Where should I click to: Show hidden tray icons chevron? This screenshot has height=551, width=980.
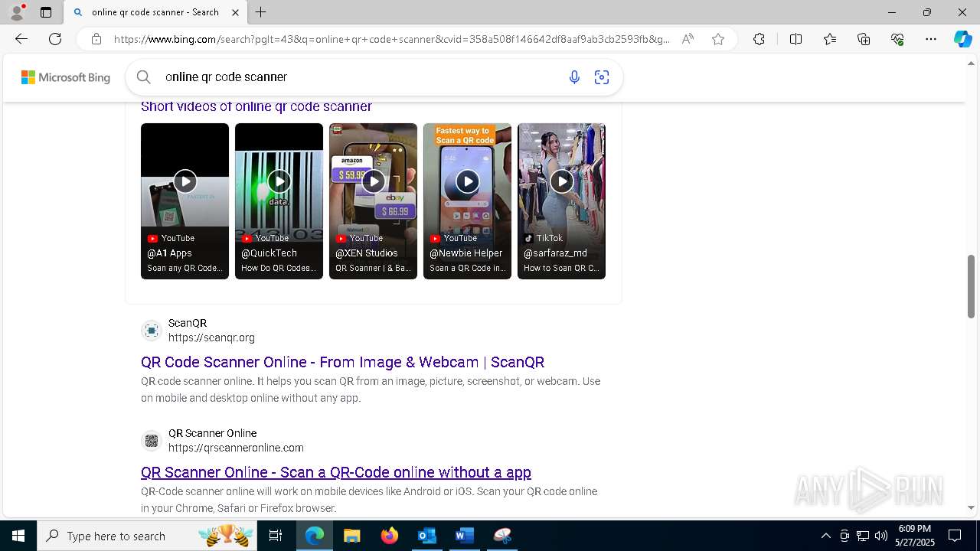tap(825, 536)
